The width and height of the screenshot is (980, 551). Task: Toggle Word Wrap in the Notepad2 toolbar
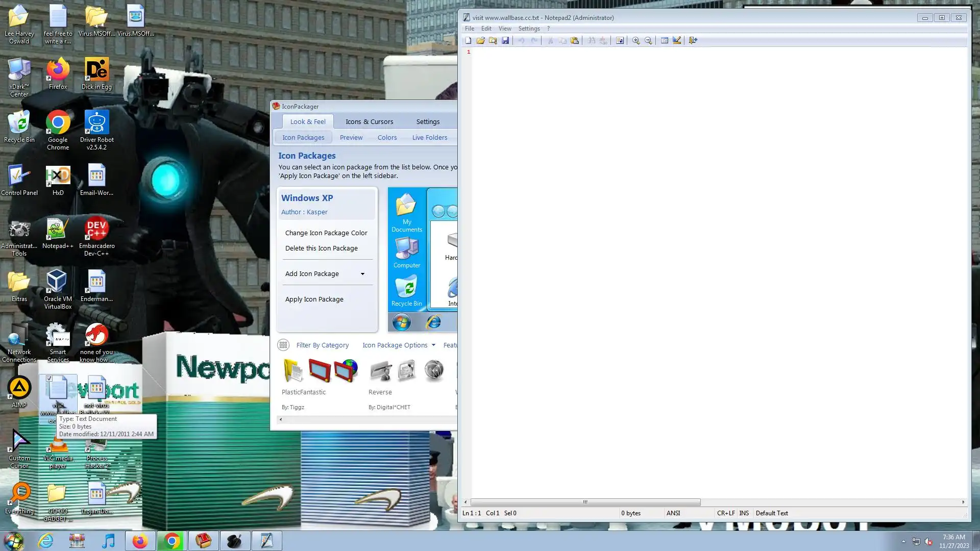(620, 40)
